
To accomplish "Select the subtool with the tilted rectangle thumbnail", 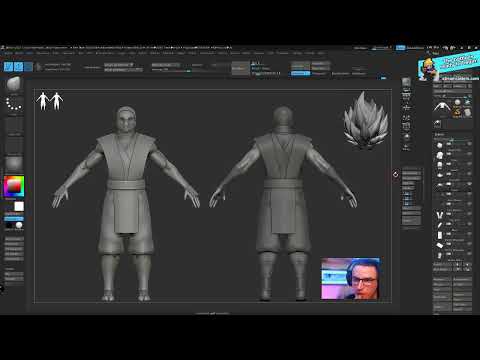I will [x=440, y=245].
